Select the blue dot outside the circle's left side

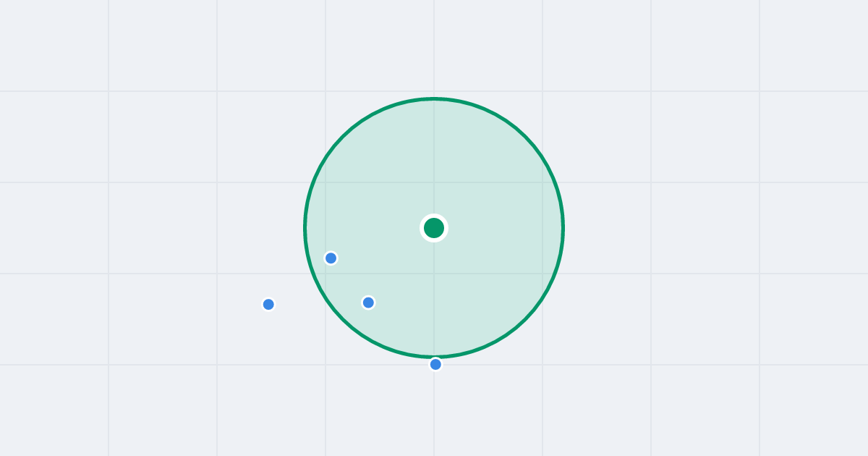[268, 304]
